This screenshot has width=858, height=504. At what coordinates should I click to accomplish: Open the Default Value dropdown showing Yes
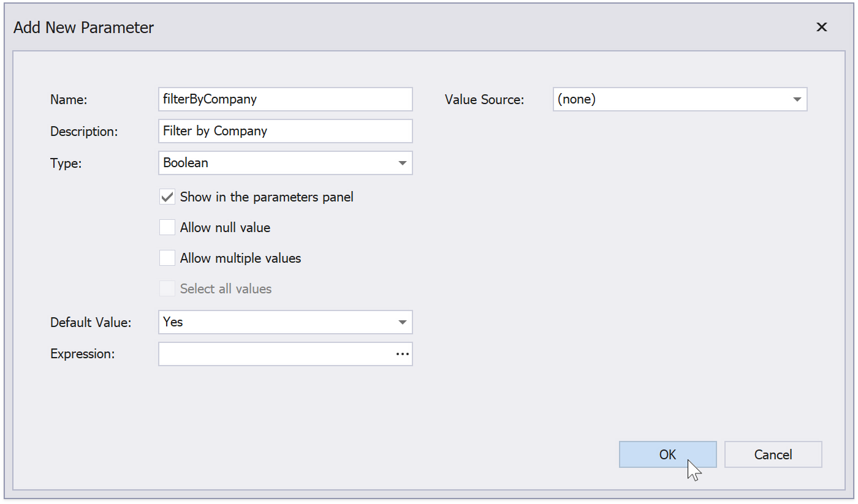pos(402,322)
